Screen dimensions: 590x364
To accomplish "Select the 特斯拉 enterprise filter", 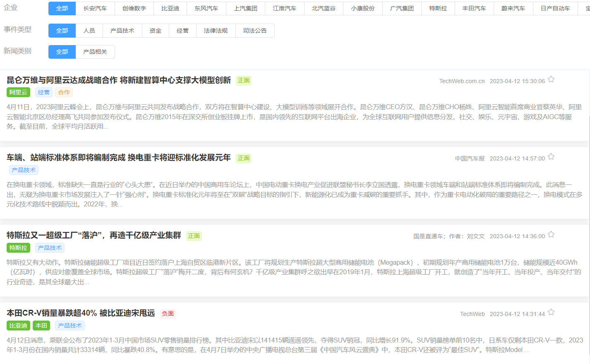I will click(x=438, y=8).
